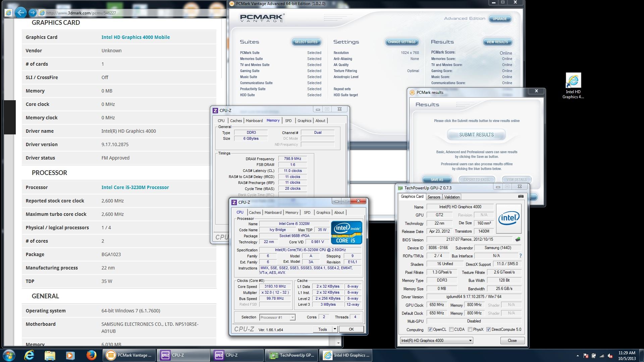Switch to the Validation tab in GPU-Z
644x362 pixels.
pyautogui.click(x=452, y=197)
